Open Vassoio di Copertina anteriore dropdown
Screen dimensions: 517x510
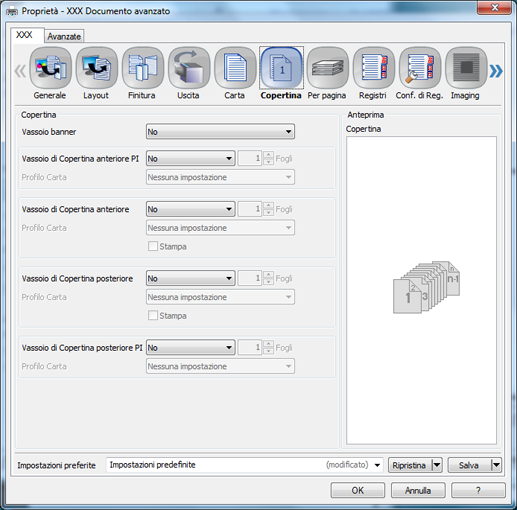[x=191, y=209]
